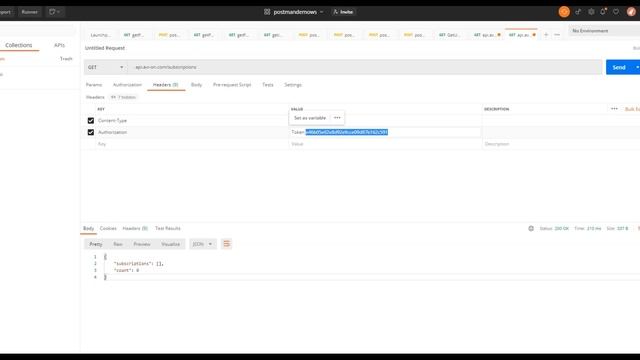The height and width of the screenshot is (360, 640).
Task: Open the response Body tab
Action: pos(89,228)
